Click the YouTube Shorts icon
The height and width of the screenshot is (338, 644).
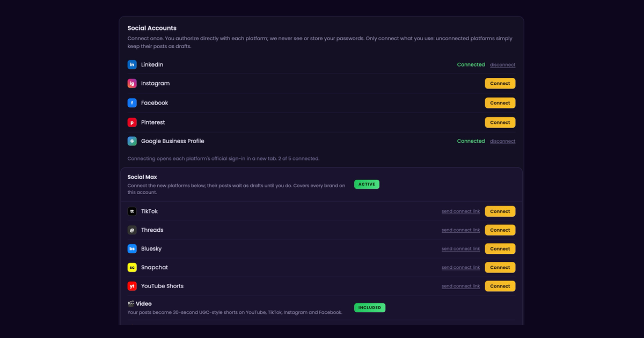click(132, 286)
